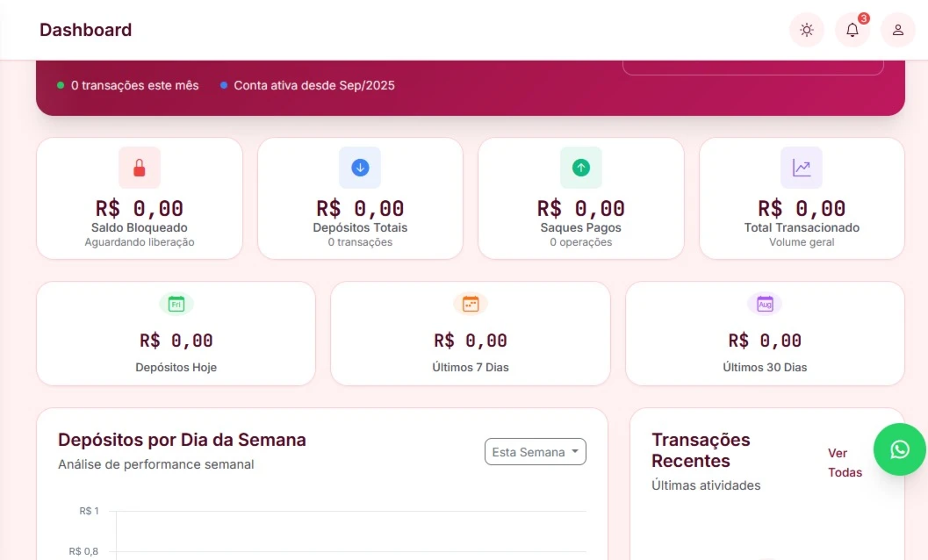Expand the Esta Semana period dropdown
The width and height of the screenshot is (928, 560).
(535, 452)
